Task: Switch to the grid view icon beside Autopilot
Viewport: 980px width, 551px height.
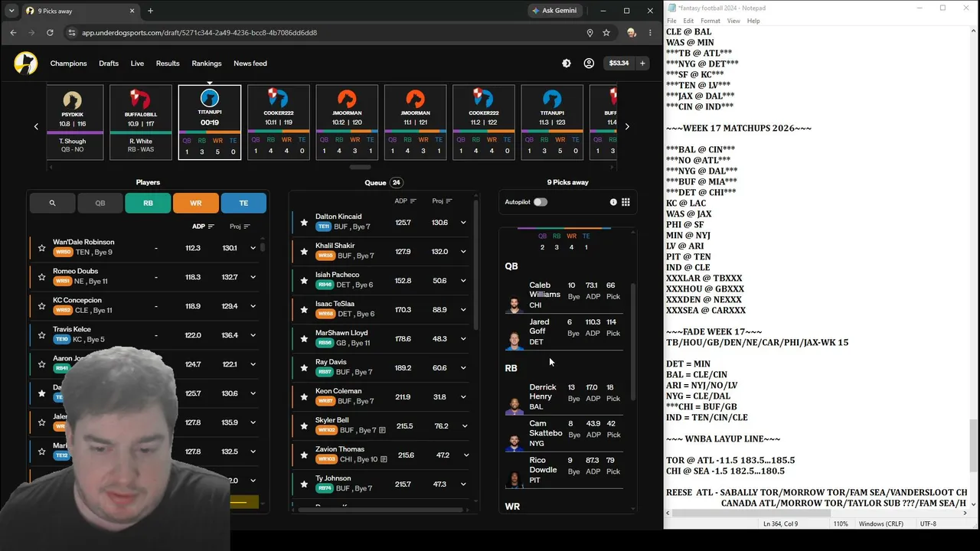Action: (626, 202)
